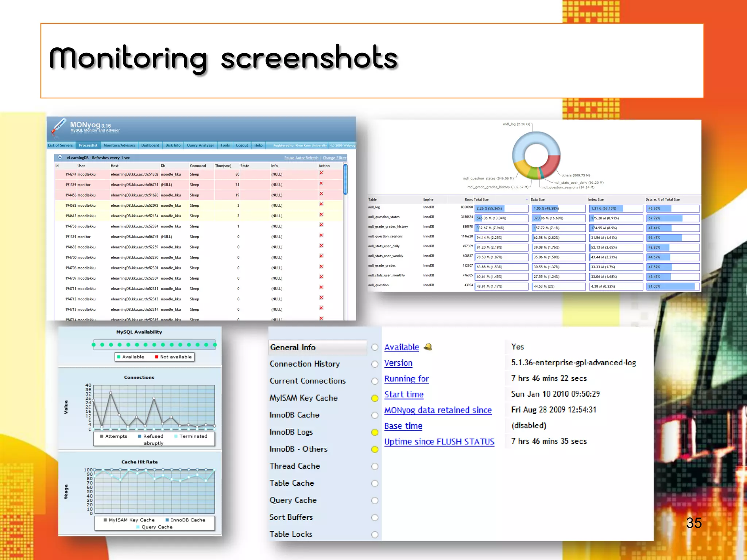Sort processlist by Time(sec) column header
The width and height of the screenshot is (747, 560).
pos(223,166)
